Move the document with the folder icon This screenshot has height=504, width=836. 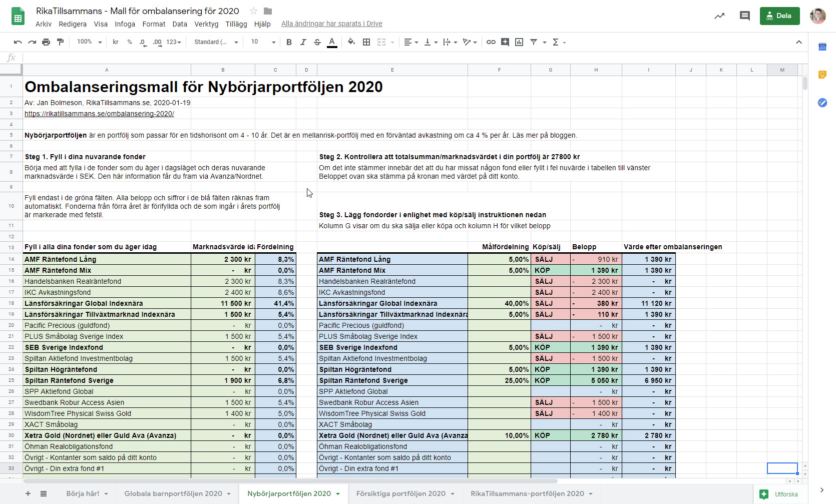(268, 11)
